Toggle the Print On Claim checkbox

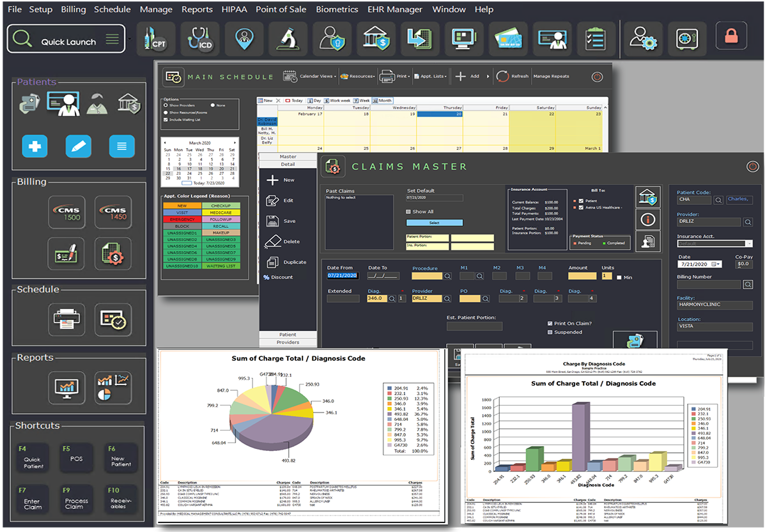(x=550, y=323)
